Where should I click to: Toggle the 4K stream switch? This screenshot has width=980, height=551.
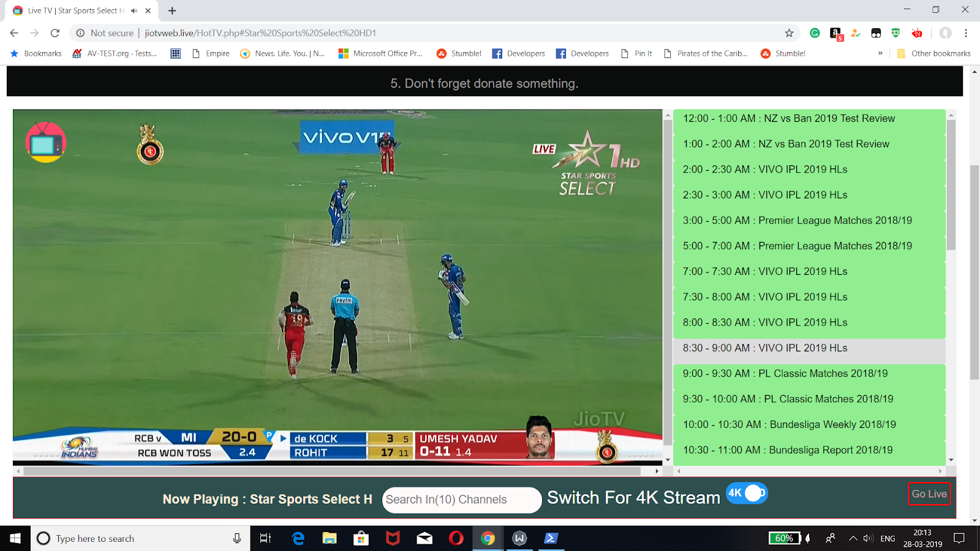(747, 493)
